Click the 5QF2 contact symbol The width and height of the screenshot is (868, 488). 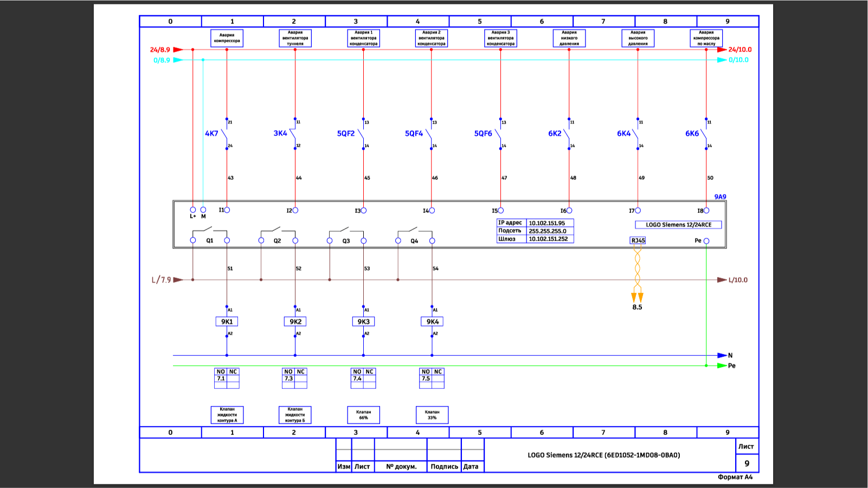click(362, 134)
